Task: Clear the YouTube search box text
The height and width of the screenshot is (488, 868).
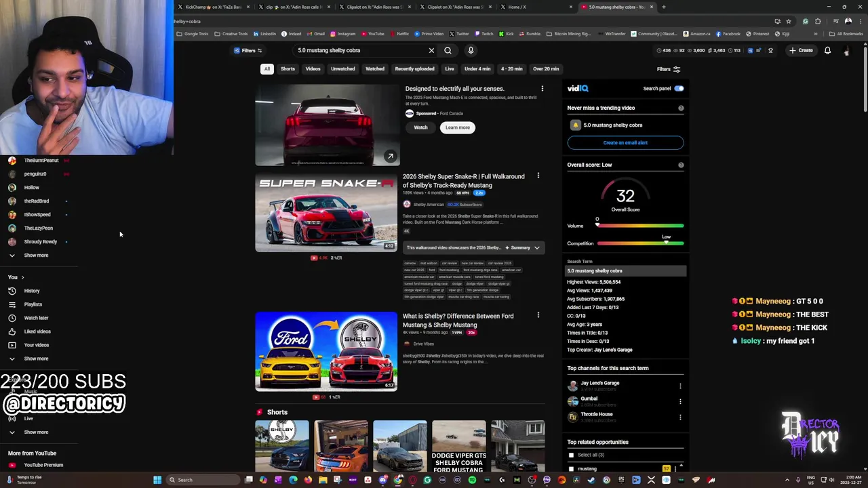Action: (x=431, y=50)
